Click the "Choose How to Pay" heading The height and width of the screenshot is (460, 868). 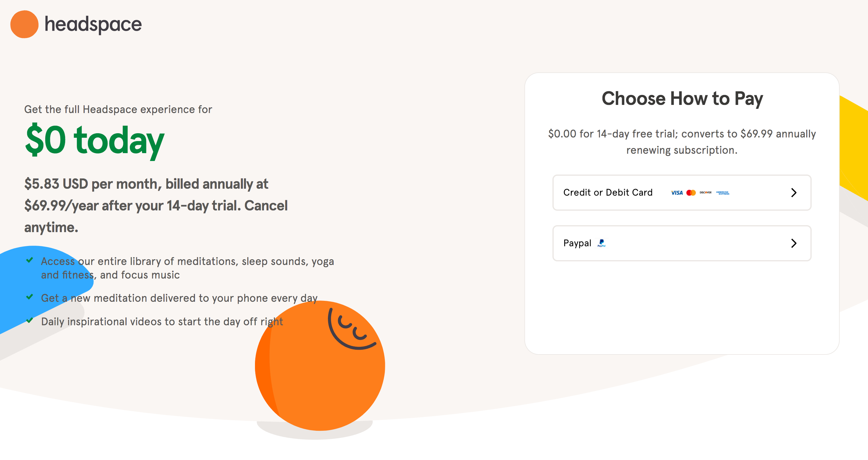coord(682,99)
